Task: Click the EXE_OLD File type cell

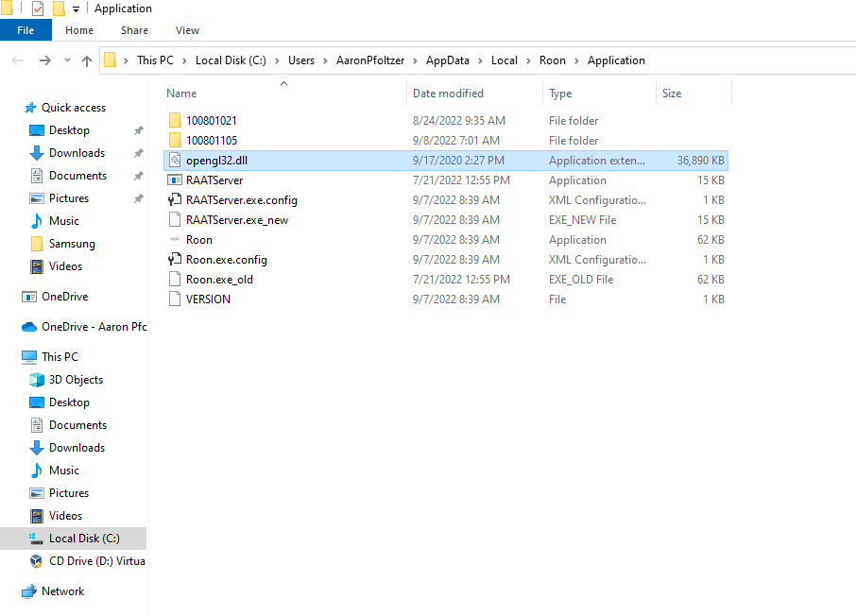Action: tap(581, 280)
